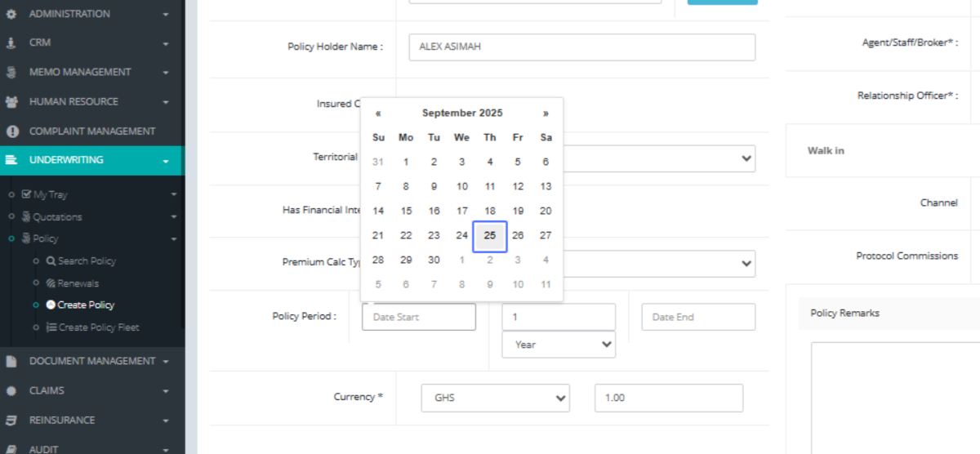
Task: Click the Document Management file icon
Action: pos(11,361)
